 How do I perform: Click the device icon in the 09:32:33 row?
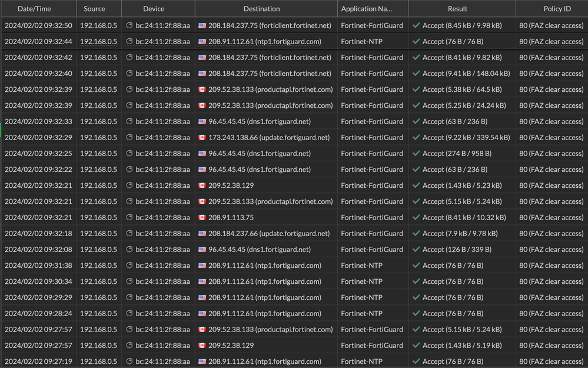click(x=129, y=121)
